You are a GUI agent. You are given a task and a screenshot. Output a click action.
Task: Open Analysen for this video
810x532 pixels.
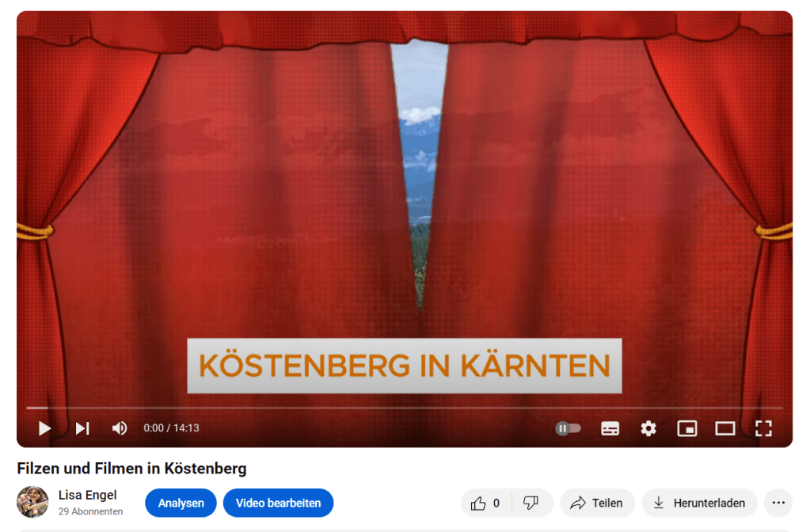point(181,503)
